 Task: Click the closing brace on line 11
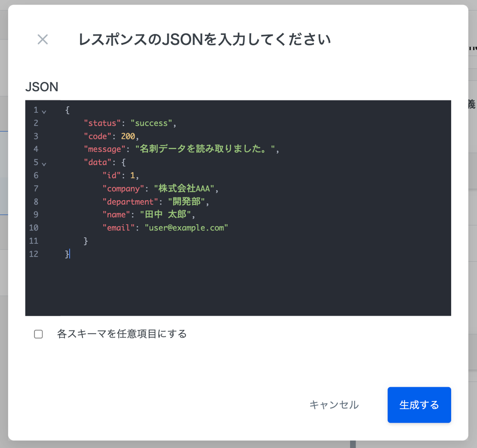86,241
